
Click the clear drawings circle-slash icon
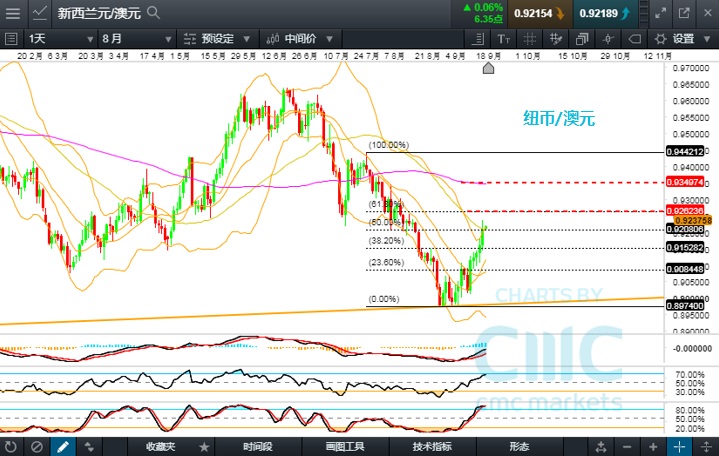(37, 446)
